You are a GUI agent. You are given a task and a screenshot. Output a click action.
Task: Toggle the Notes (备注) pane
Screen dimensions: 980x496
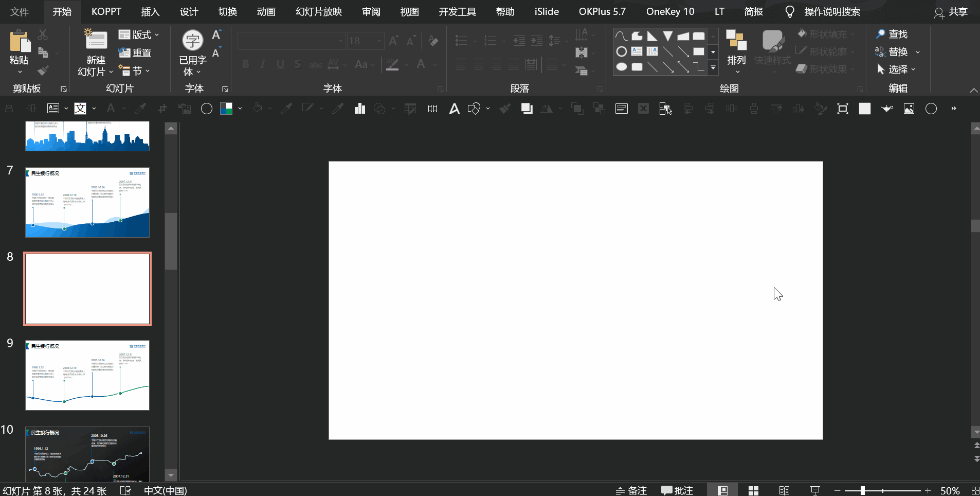631,490
